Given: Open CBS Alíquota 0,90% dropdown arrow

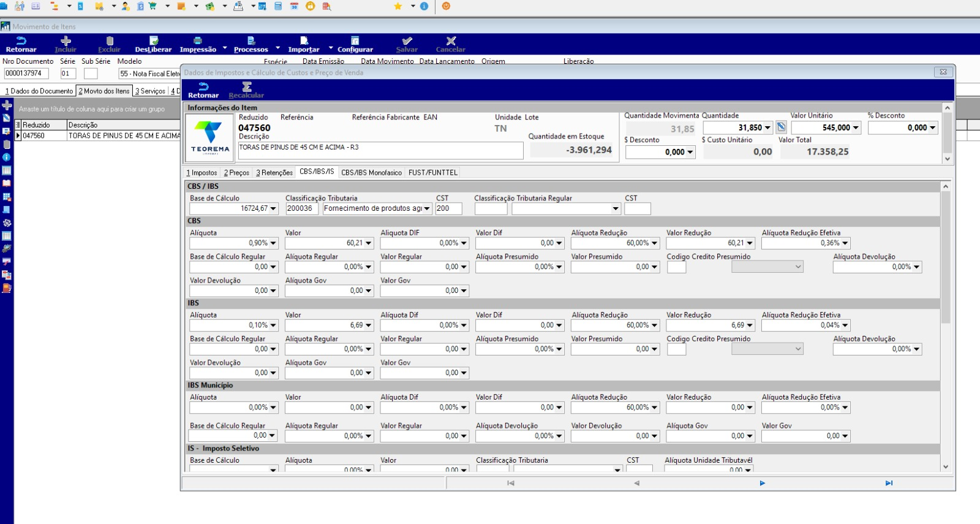Looking at the screenshot, I should (273, 243).
